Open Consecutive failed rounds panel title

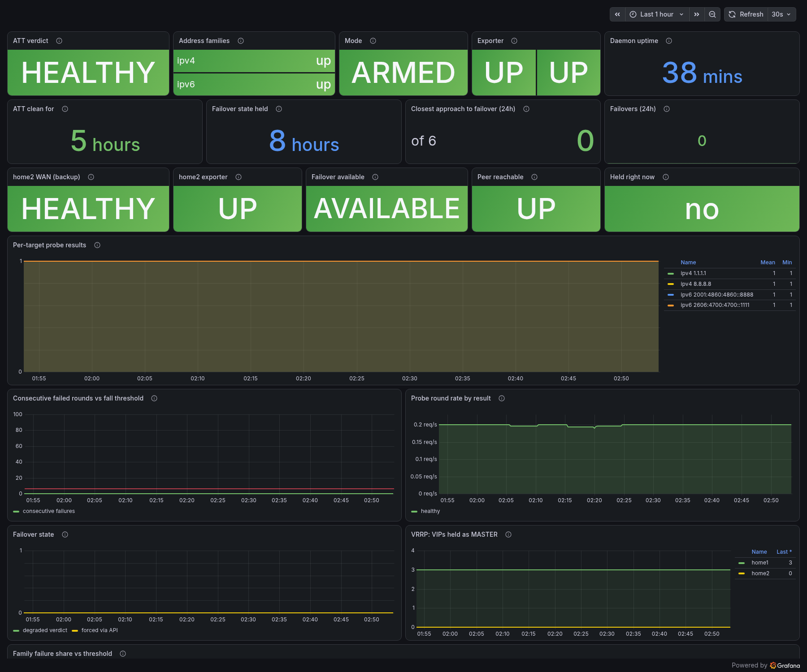[78, 398]
